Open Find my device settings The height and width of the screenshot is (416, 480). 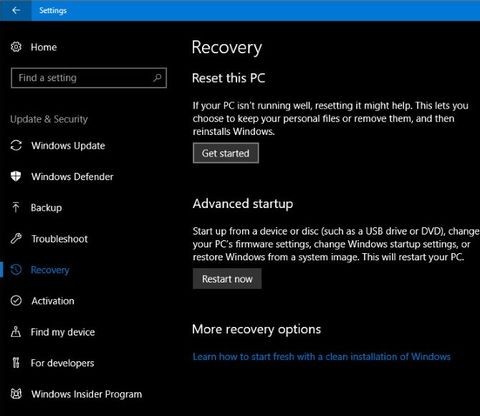63,332
